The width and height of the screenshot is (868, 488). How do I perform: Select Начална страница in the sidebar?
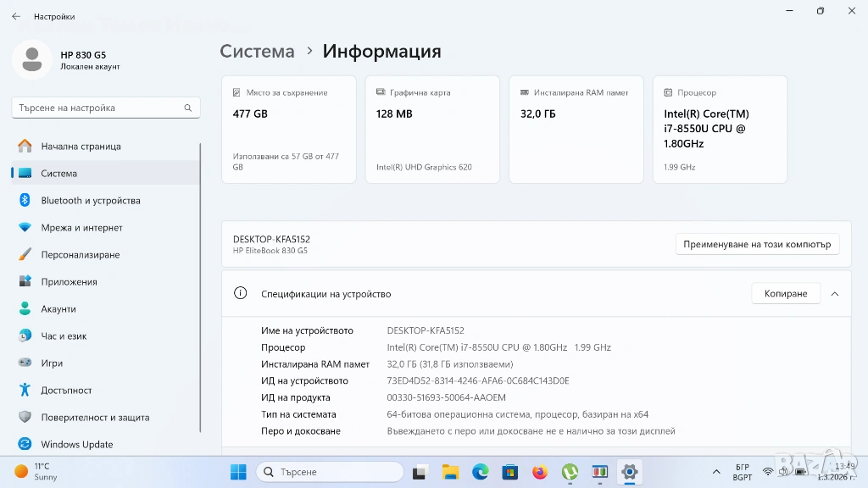(81, 147)
